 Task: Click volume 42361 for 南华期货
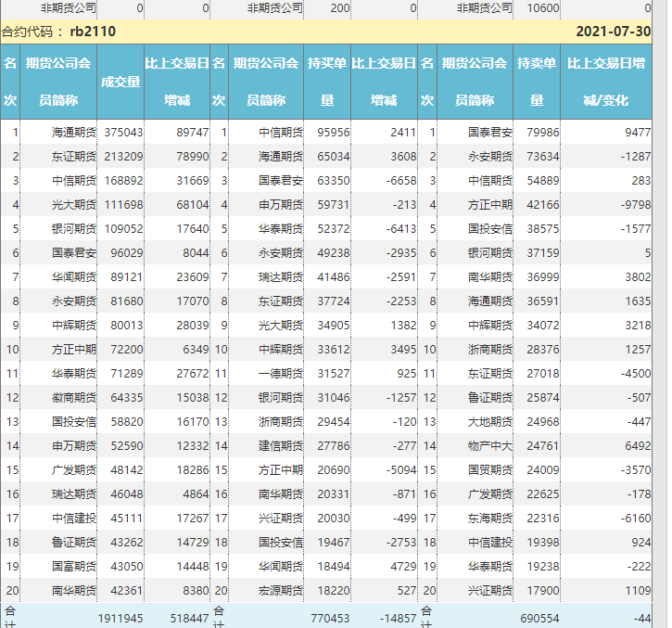coord(126,591)
